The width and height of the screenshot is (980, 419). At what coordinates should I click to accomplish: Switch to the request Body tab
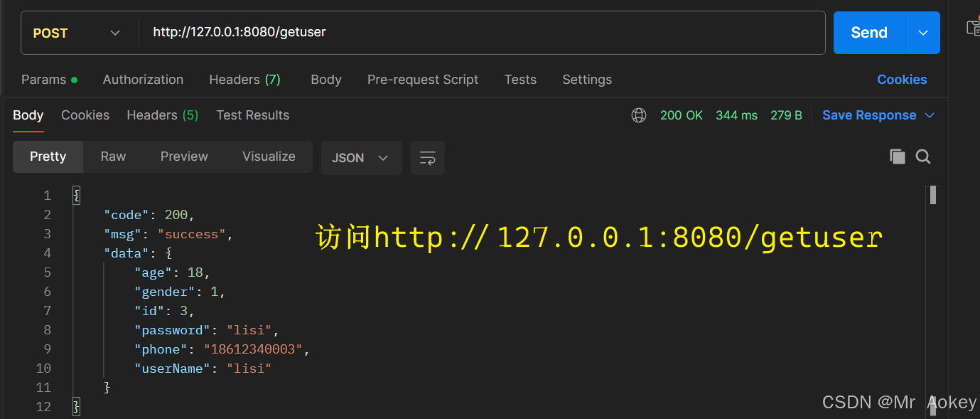pos(326,80)
